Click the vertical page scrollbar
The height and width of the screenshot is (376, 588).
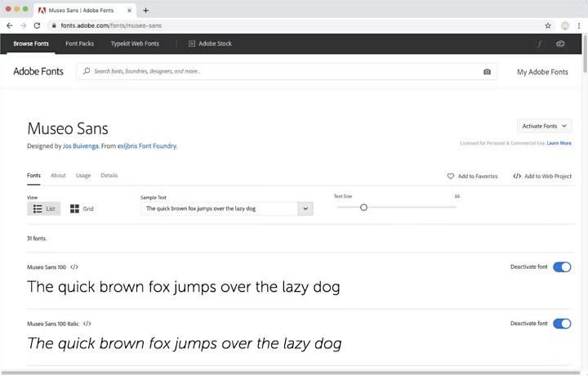tap(585, 54)
